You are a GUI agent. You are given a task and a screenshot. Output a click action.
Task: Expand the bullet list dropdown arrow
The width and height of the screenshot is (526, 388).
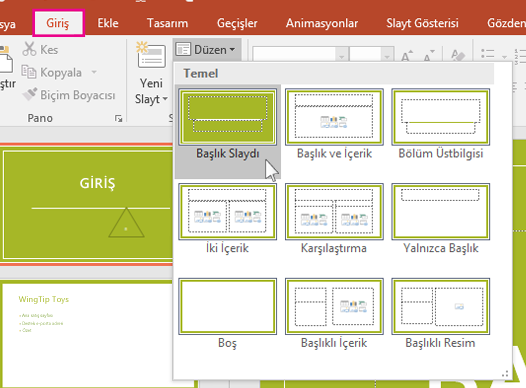click(504, 56)
